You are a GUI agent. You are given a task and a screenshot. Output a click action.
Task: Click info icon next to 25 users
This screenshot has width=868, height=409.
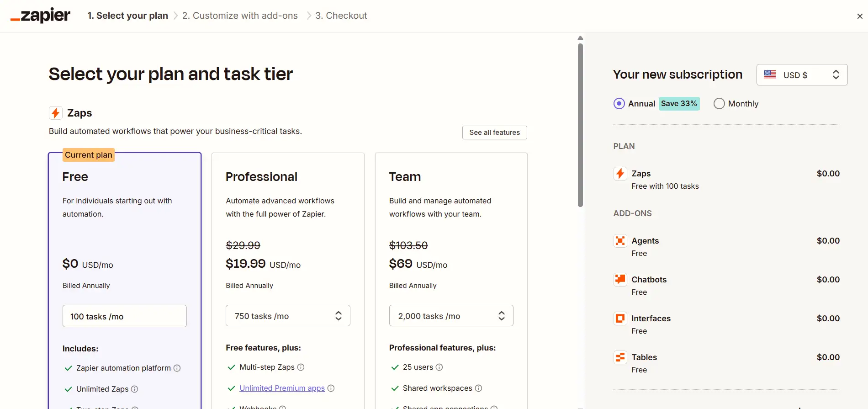439,367
